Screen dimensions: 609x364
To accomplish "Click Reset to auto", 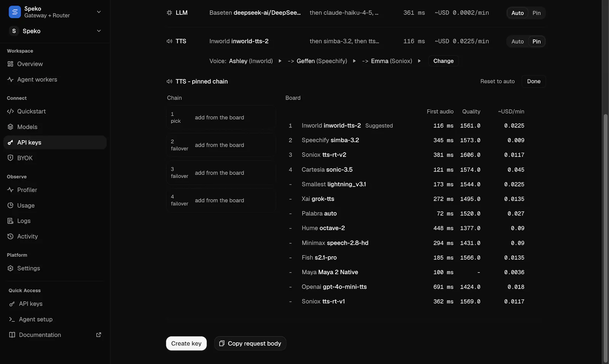I will coord(497,81).
